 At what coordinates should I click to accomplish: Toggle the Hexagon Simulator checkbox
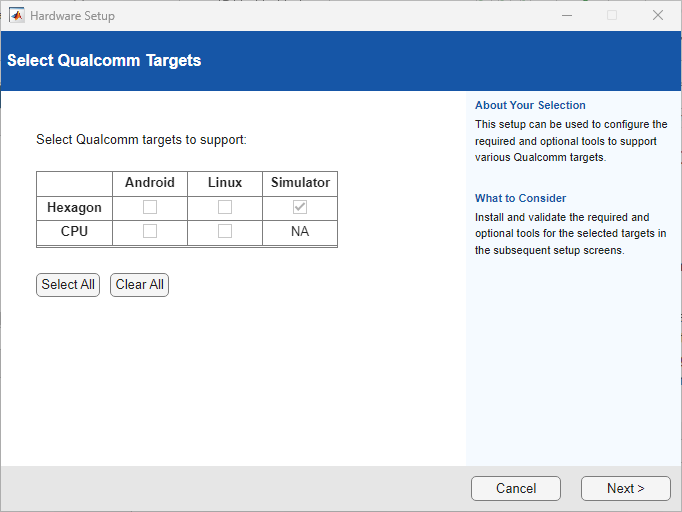(x=300, y=207)
